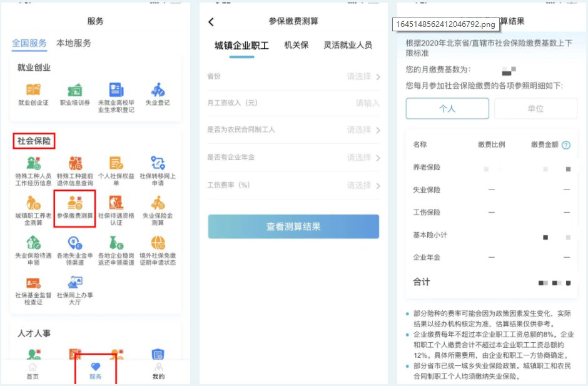Open 就业创业证 service icon
Screen dimensions: 588x386
pyautogui.click(x=33, y=91)
